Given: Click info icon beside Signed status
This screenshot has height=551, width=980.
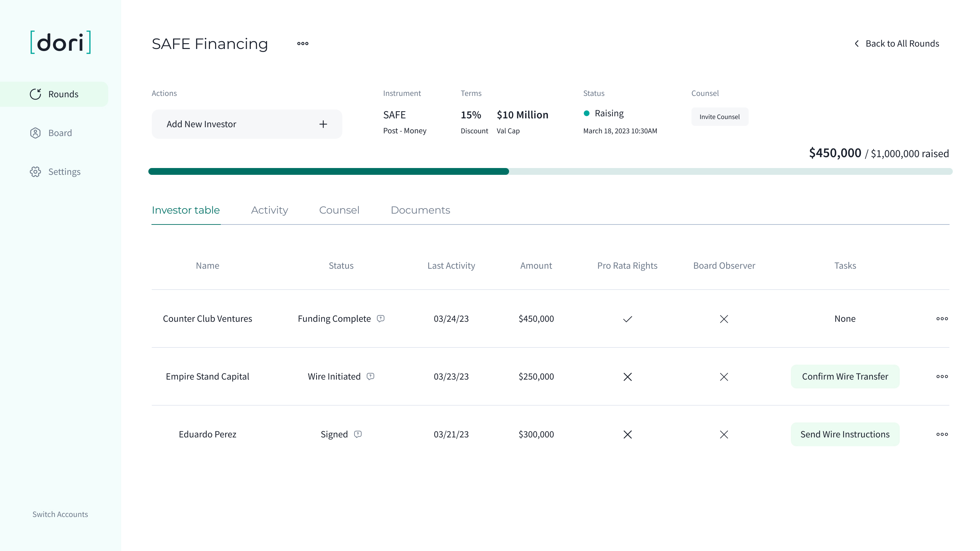Looking at the screenshot, I should click(358, 434).
